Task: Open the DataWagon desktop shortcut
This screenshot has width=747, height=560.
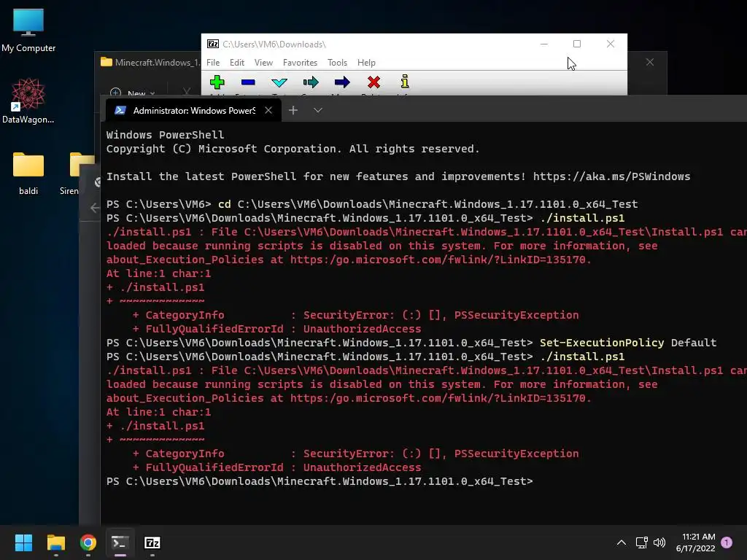Action: pyautogui.click(x=28, y=101)
